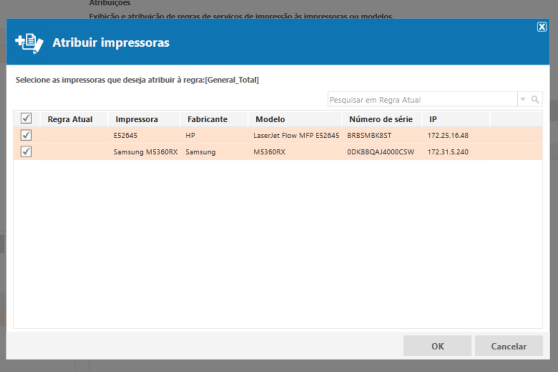Focus the Pesquisar em Regra Atual field

pos(422,100)
